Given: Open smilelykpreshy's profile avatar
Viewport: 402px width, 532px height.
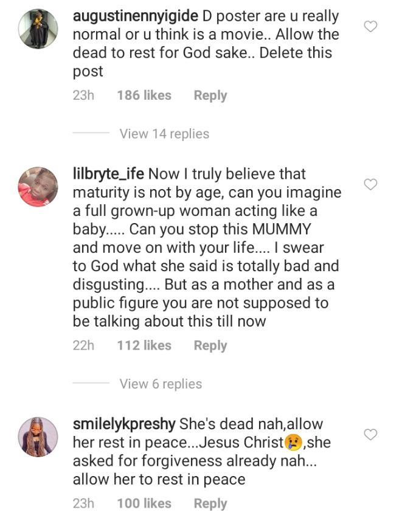Looking at the screenshot, I should [x=38, y=437].
